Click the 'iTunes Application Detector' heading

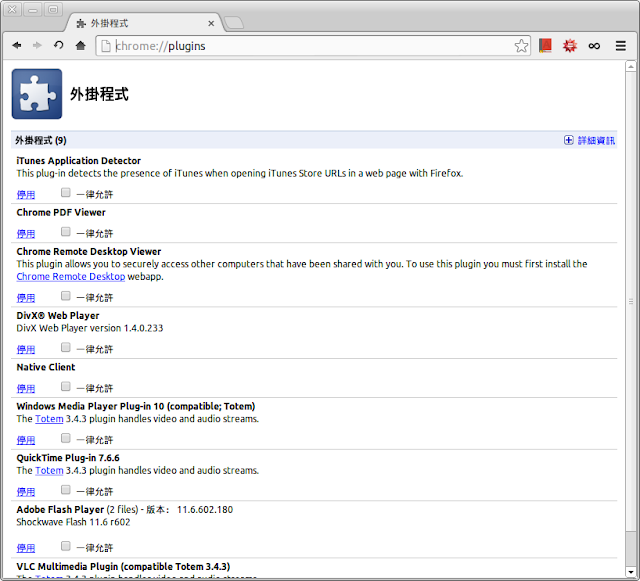[x=78, y=160]
